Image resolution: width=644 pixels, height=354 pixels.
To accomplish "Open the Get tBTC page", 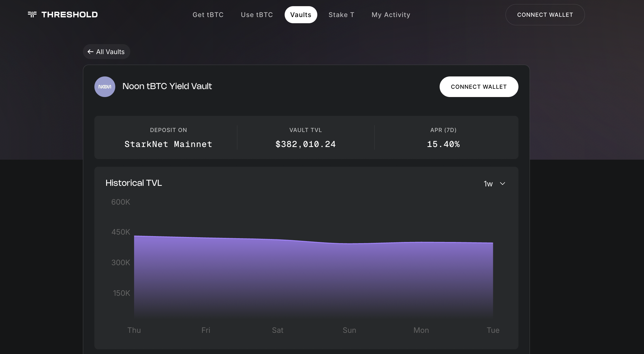I will tap(208, 14).
